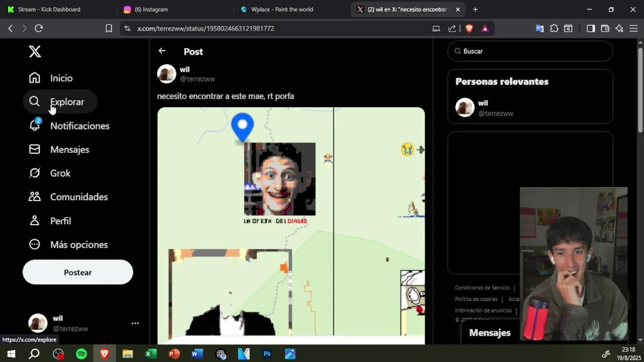Open Word from the taskbar
Viewport: 644px width, 362px height.
pyautogui.click(x=197, y=354)
